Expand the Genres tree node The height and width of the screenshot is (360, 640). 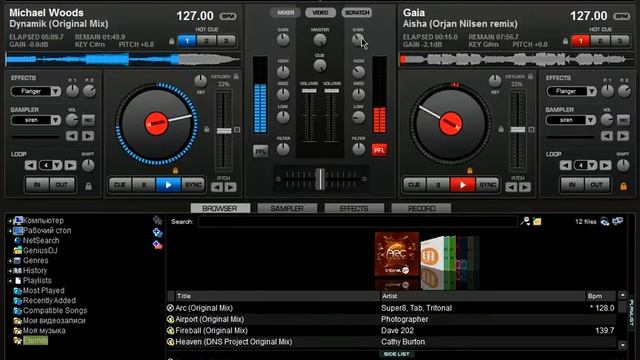(x=10, y=261)
